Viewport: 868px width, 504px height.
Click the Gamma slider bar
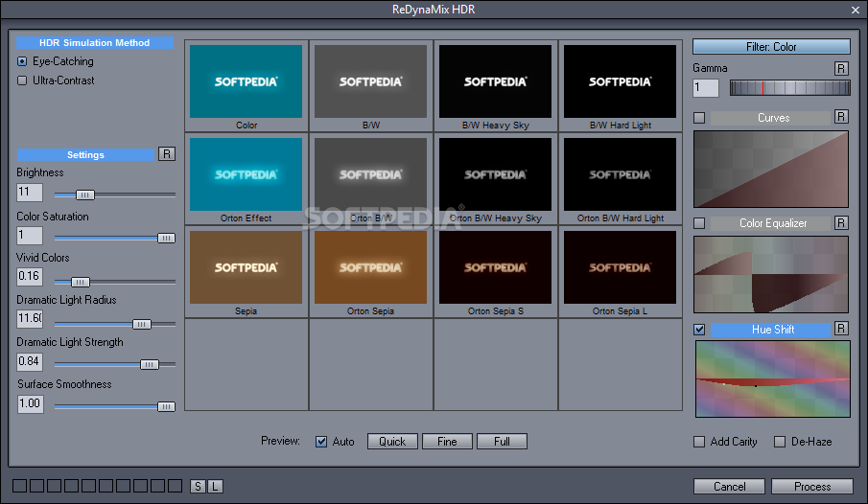tap(790, 87)
